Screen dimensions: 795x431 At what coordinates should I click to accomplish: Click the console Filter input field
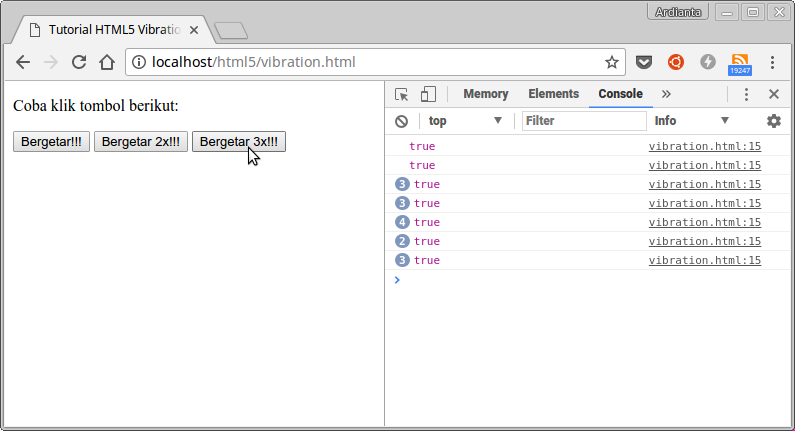(x=584, y=121)
